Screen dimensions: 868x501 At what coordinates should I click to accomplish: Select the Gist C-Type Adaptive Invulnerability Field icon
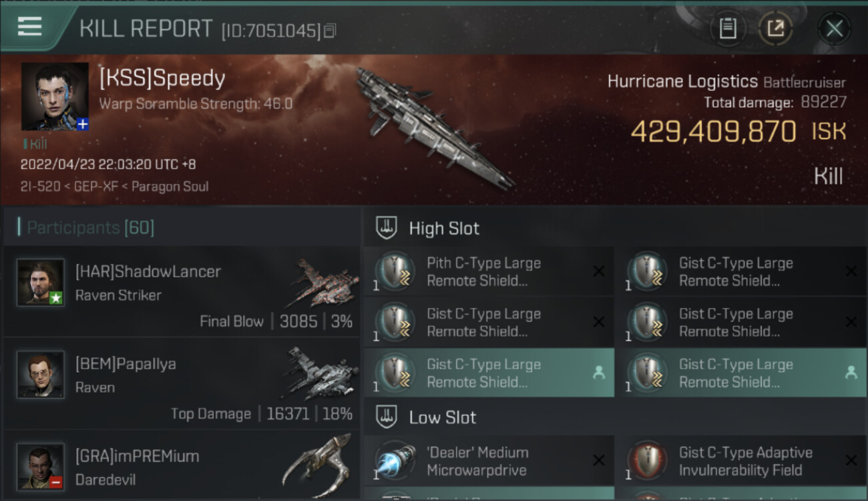pyautogui.click(x=647, y=461)
